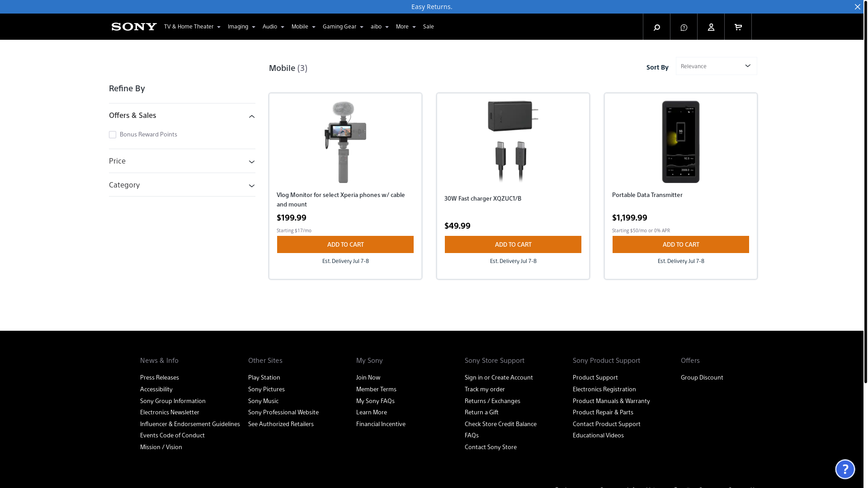
Task: Open the shopping cart icon
Action: (x=738, y=27)
